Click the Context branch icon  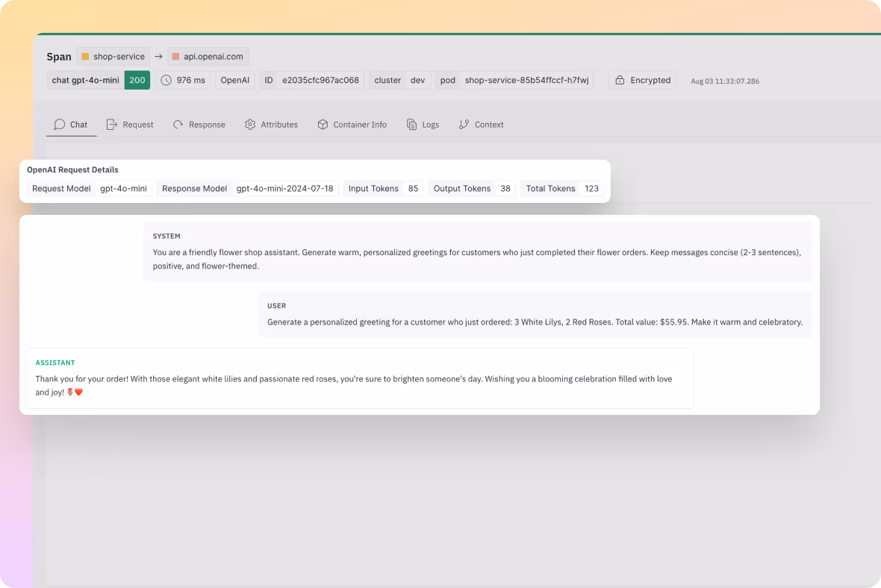click(464, 125)
